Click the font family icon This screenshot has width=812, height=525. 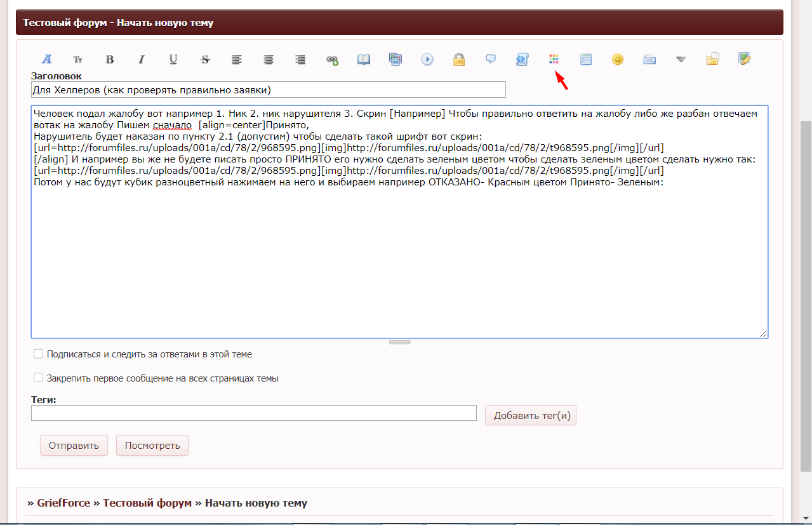46,60
